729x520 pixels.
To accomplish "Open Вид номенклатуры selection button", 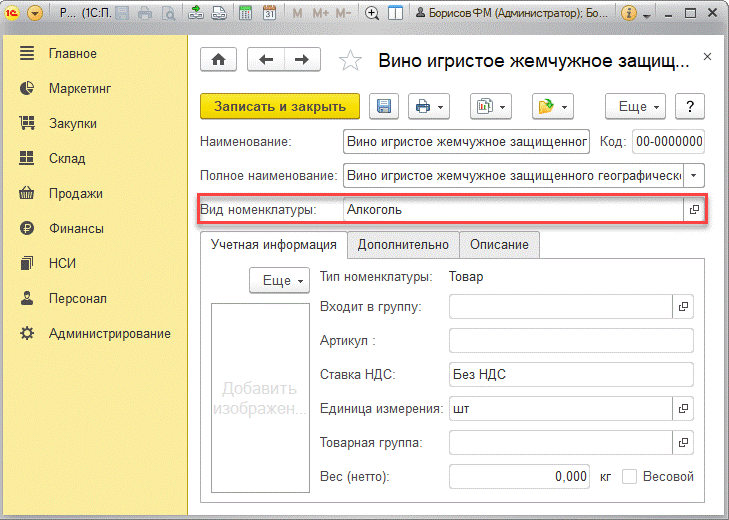I will coord(694,210).
